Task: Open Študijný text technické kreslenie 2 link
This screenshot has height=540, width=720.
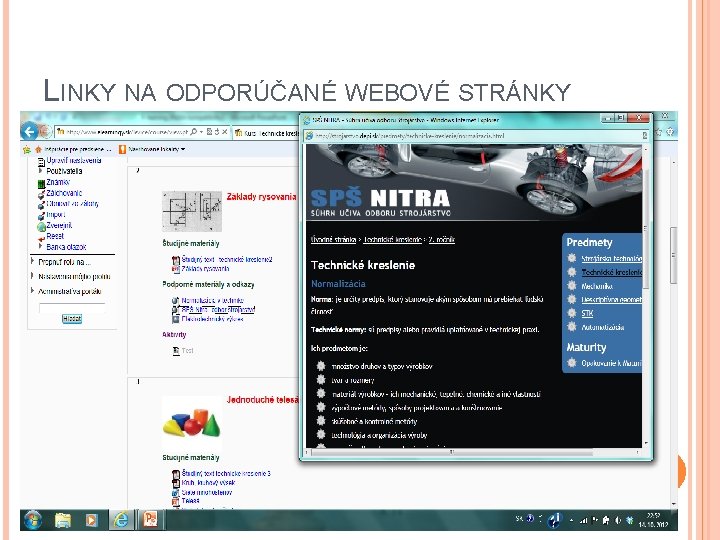Action: pyautogui.click(x=227, y=259)
